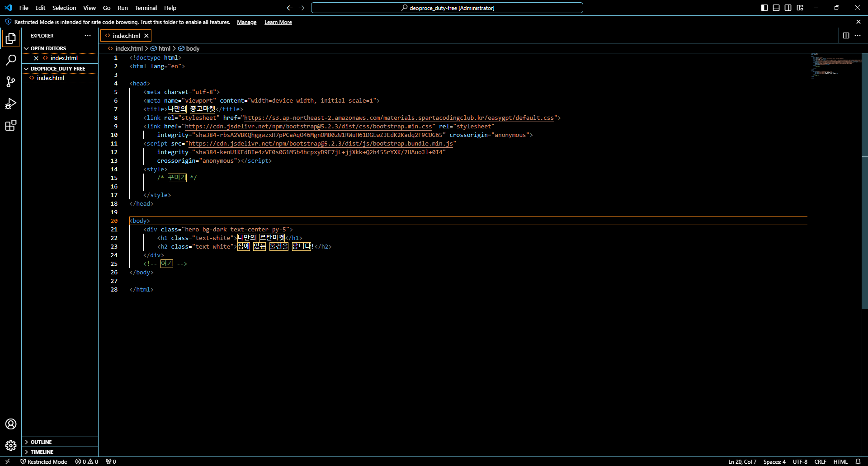This screenshot has width=868, height=466.
Task: Close the index.html editor tab
Action: coord(146,36)
